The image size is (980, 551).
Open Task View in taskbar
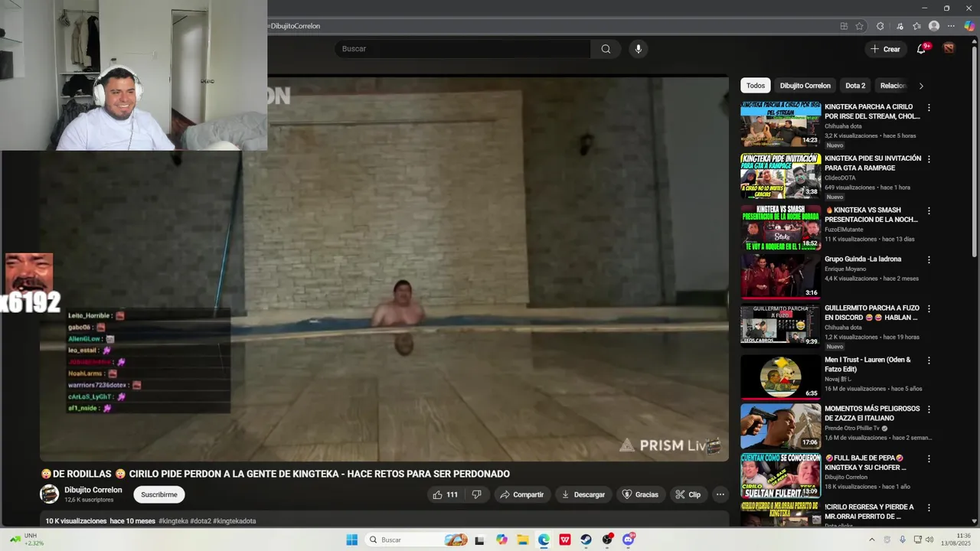tap(479, 540)
